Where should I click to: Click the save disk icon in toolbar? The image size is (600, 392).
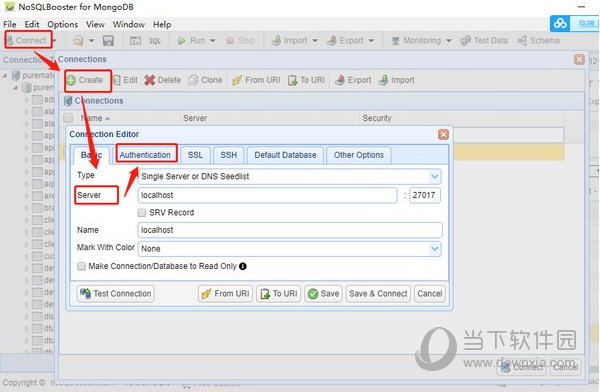108,40
